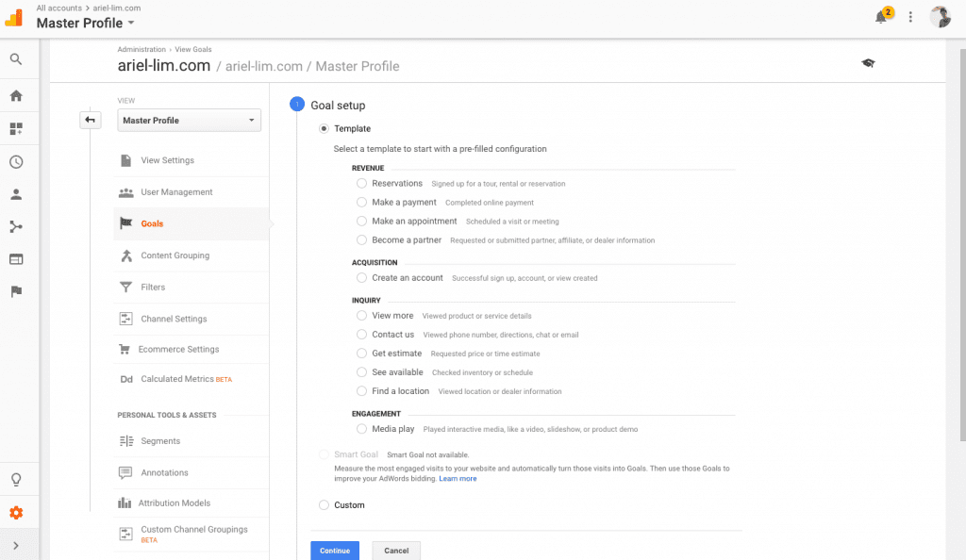Select the Find a location radio button

(x=361, y=391)
